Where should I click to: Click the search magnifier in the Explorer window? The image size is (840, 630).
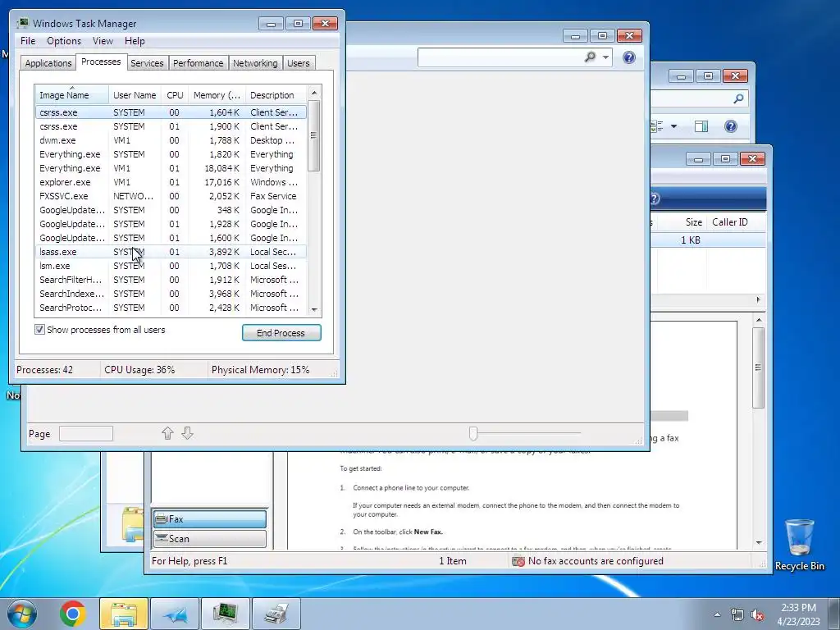click(738, 98)
